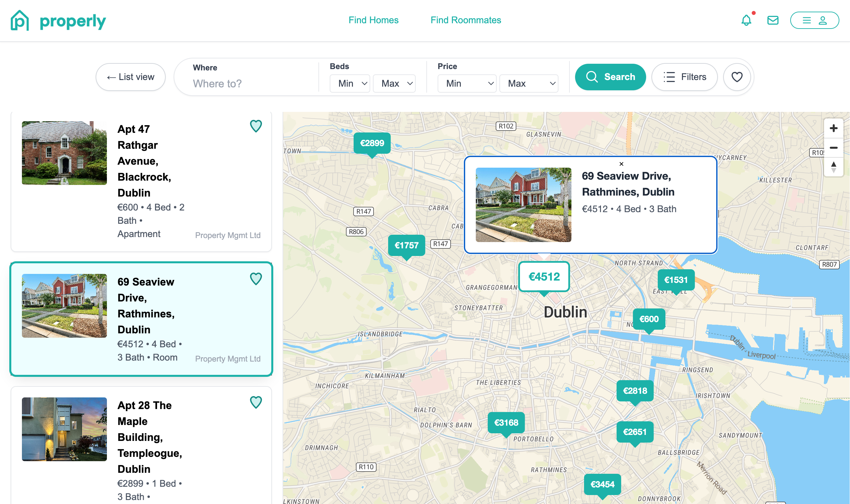Unfavorite the 69 Seaview Drive listing
Screen dimensions: 850x504
pos(256,279)
